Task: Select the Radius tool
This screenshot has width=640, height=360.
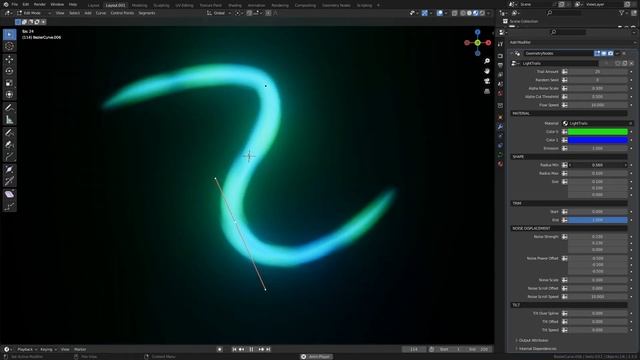Action: tap(9, 169)
